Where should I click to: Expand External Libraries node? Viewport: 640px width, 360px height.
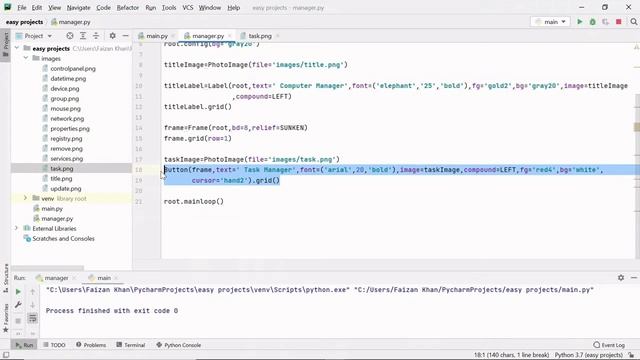coord(17,228)
